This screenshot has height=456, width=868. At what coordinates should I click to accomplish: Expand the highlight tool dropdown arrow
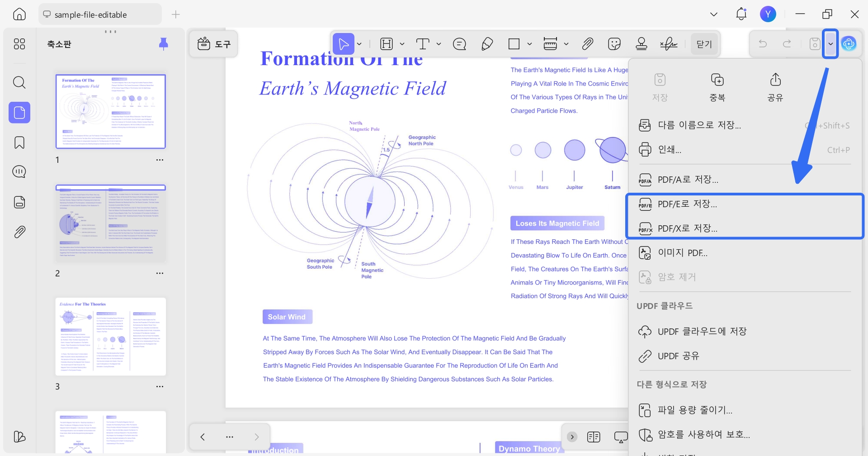(x=402, y=44)
